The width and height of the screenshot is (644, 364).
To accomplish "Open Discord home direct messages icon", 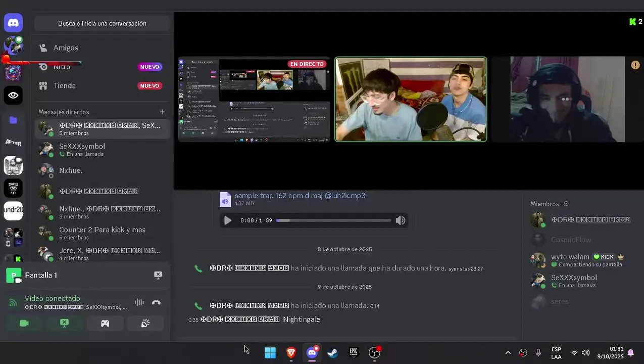I will coord(13,23).
